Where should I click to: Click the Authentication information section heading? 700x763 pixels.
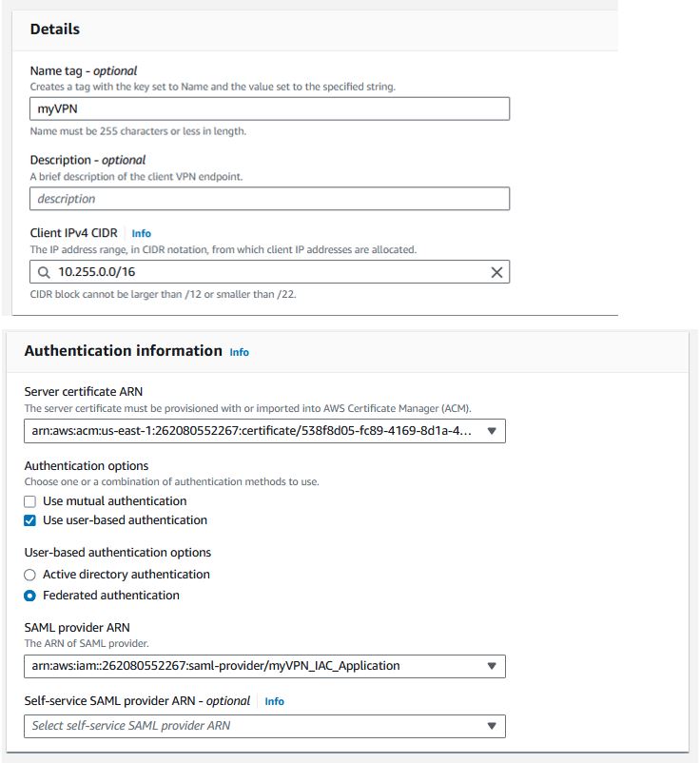(123, 351)
